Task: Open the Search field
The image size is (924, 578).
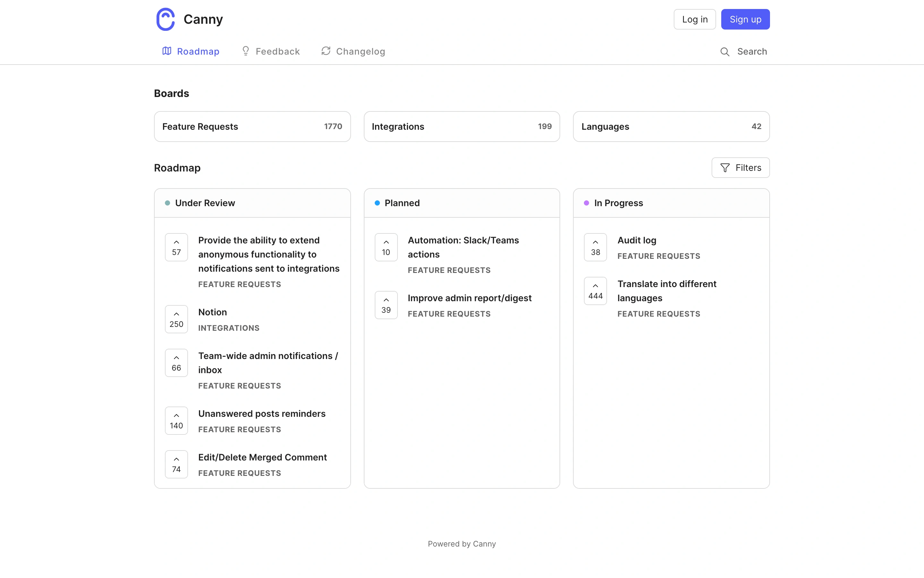Action: click(743, 51)
